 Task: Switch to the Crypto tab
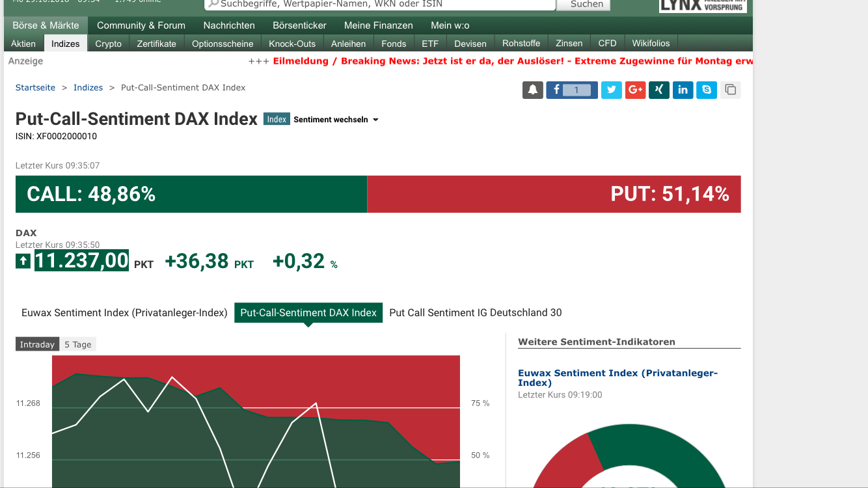[108, 43]
